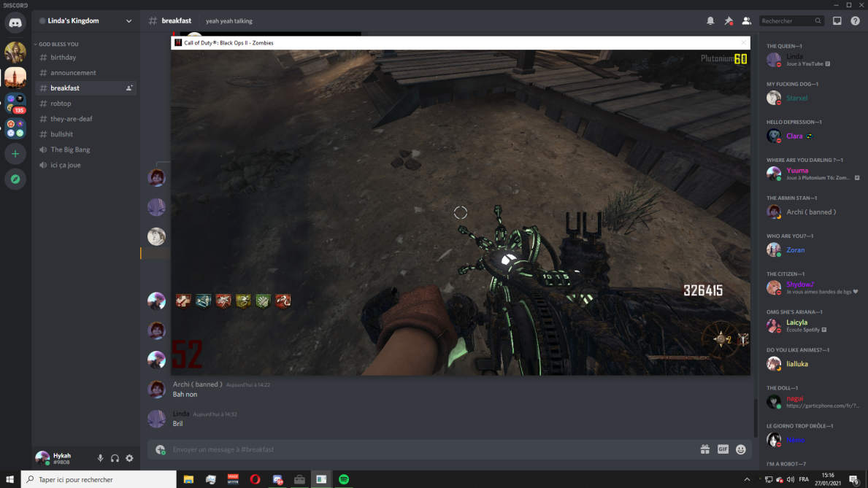This screenshot has width=868, height=488.
Task: Expand Linda's Kingdom server menu
Action: [128, 21]
